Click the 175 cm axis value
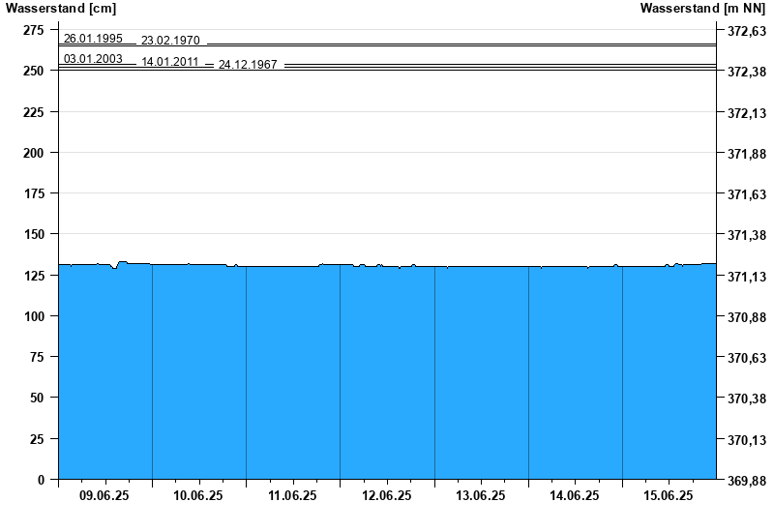This screenshot has height=532, width=774. pyautogui.click(x=34, y=193)
